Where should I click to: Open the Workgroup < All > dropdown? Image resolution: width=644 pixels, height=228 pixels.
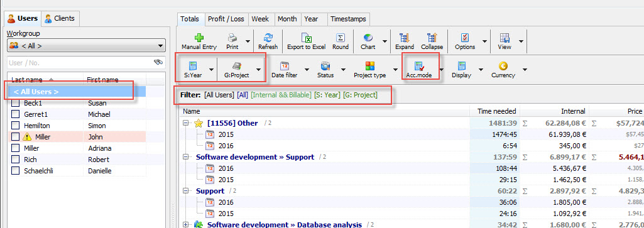click(x=86, y=46)
